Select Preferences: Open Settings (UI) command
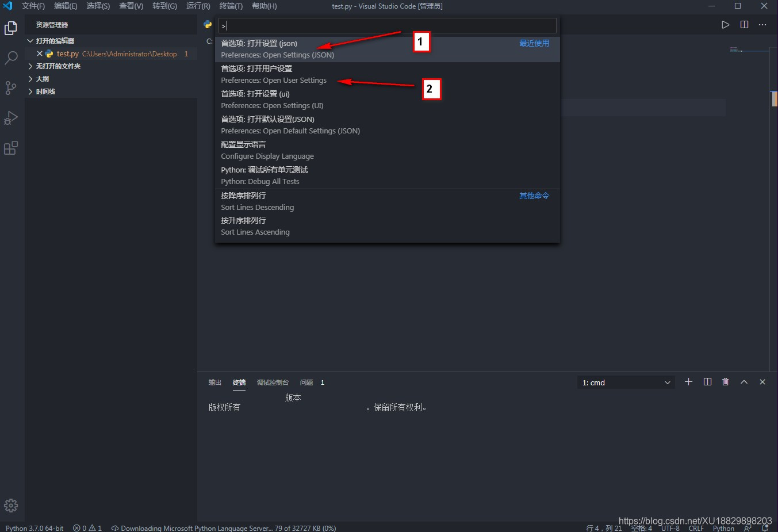The height and width of the screenshot is (532, 778). click(388, 100)
